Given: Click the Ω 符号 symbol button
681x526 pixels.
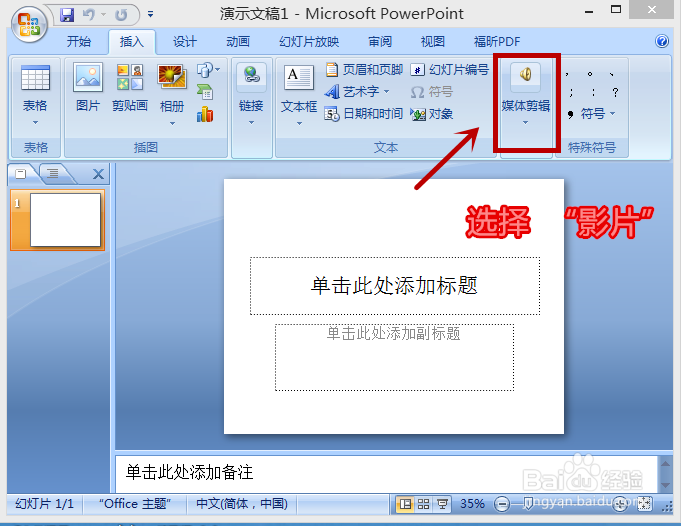Looking at the screenshot, I should pos(432,92).
